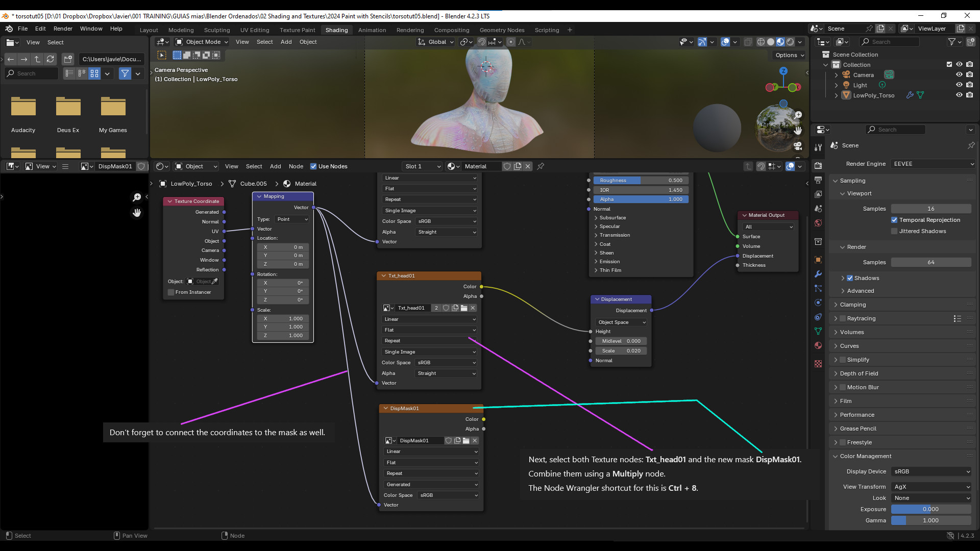
Task: Toggle camera view icon in the viewport
Action: point(798,146)
